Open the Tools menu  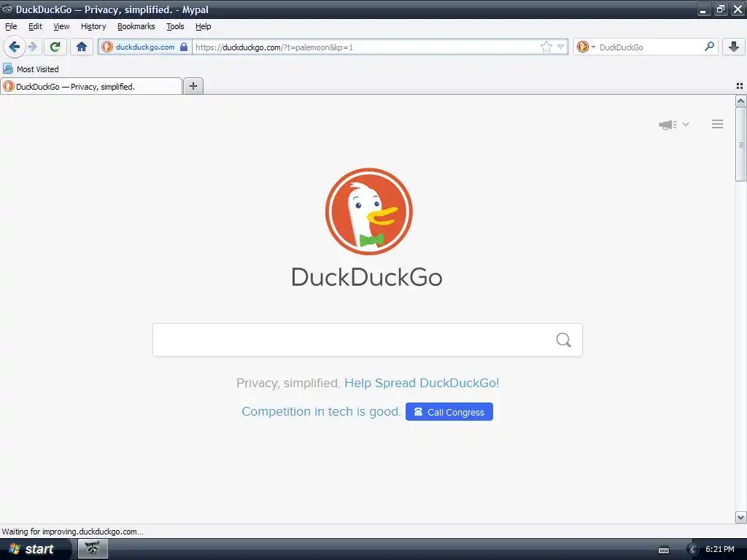(x=175, y=27)
